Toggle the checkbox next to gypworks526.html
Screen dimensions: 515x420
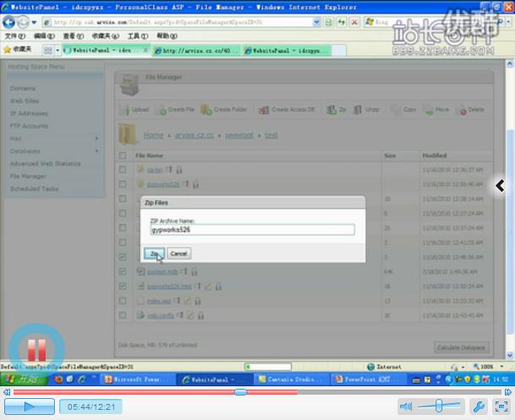pyautogui.click(x=122, y=286)
